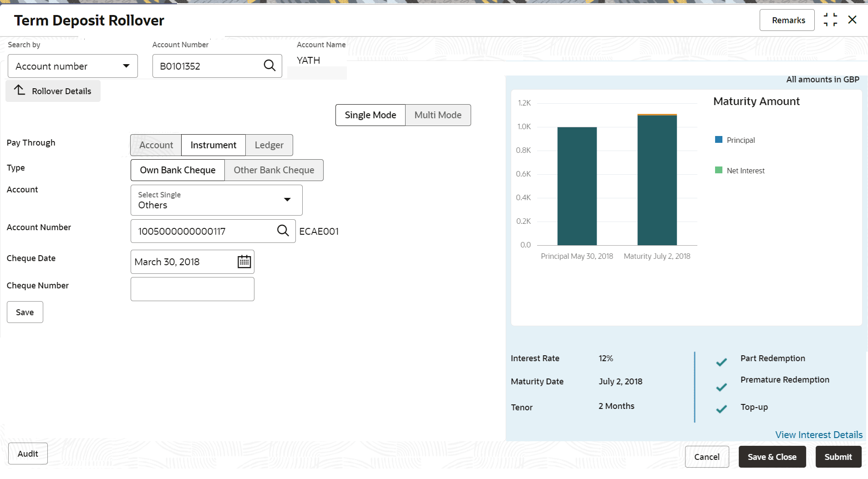This screenshot has width=868, height=479.
Task: Click the magnifier icon beside 1005000000000117
Action: tap(283, 231)
